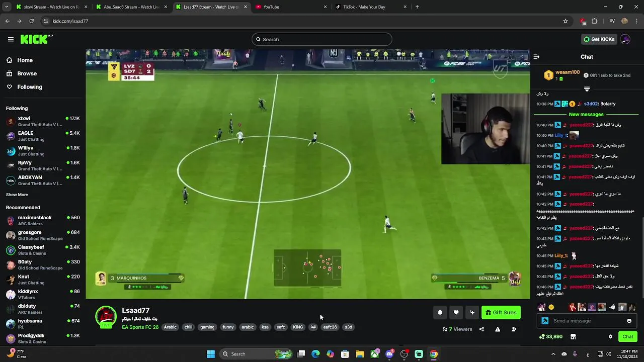Viewport: 644px width, 362px height.
Task: Open Windows Start menu
Action: point(211,354)
